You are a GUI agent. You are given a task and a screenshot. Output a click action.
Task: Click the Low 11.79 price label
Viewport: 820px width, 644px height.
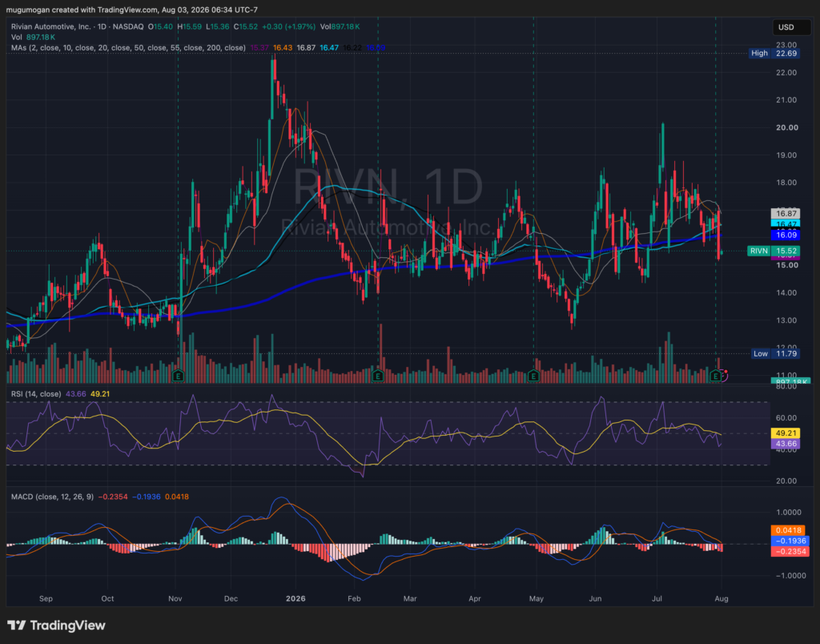click(x=775, y=354)
